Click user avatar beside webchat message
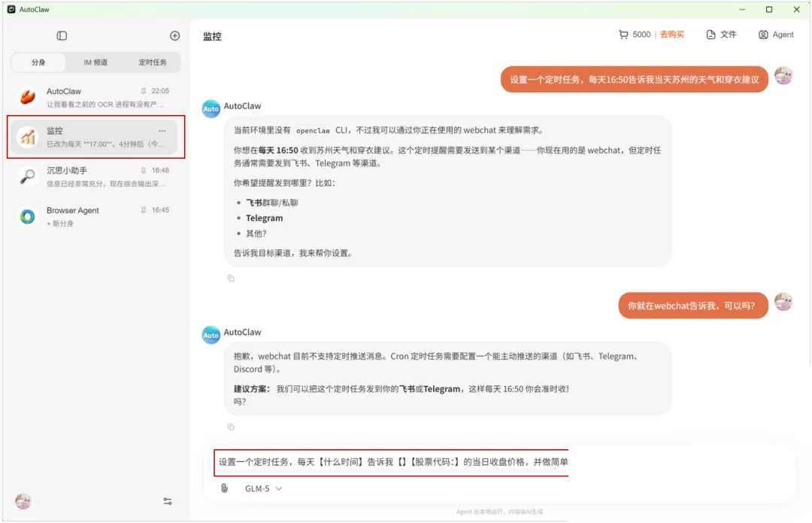 [x=783, y=302]
